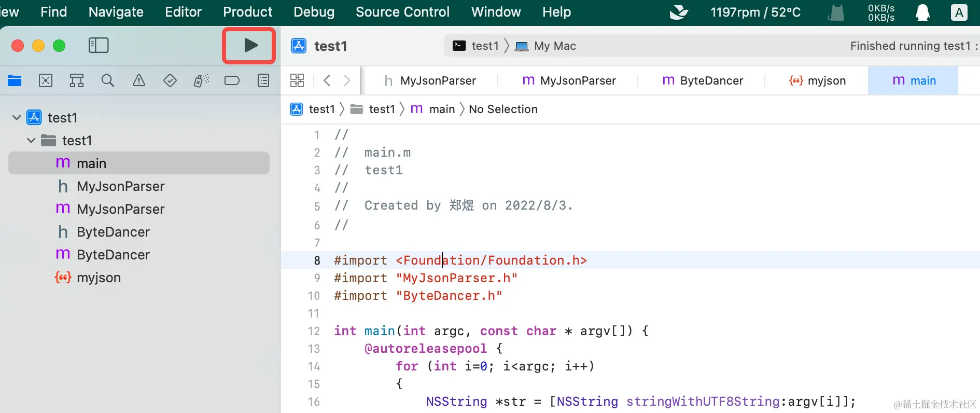Click test1 folder in jump bar

tap(373, 109)
